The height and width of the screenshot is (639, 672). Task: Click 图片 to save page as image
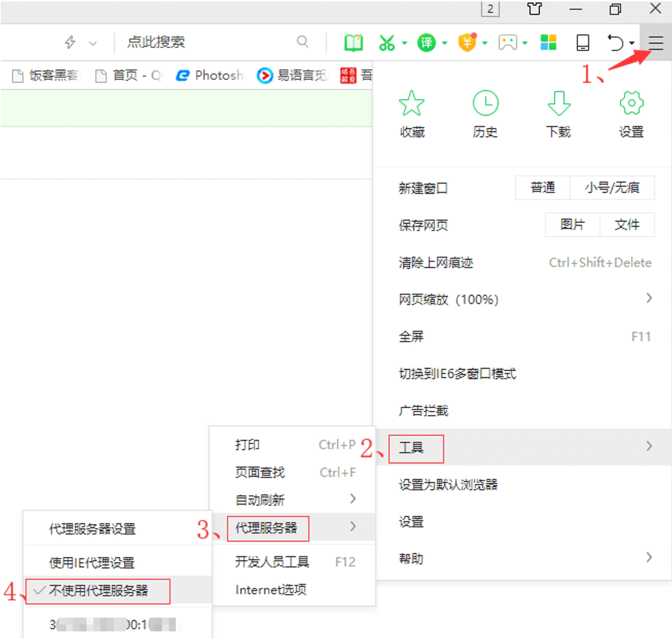click(572, 225)
